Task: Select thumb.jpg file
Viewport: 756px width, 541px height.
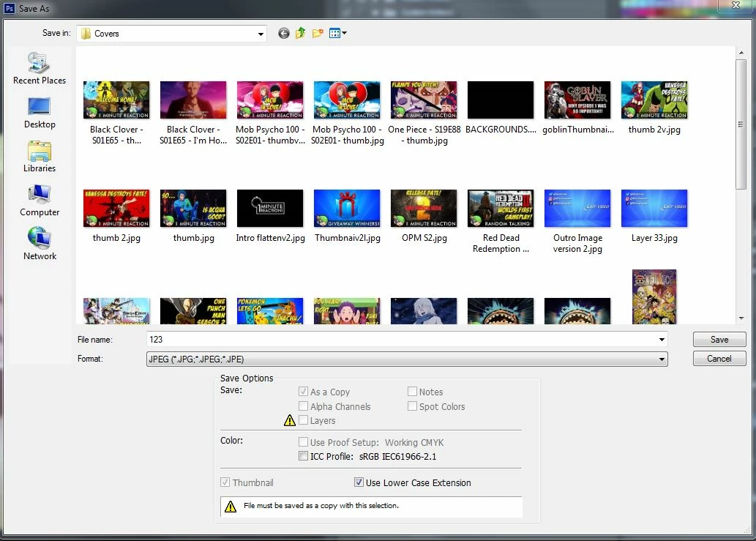Action: (193, 216)
